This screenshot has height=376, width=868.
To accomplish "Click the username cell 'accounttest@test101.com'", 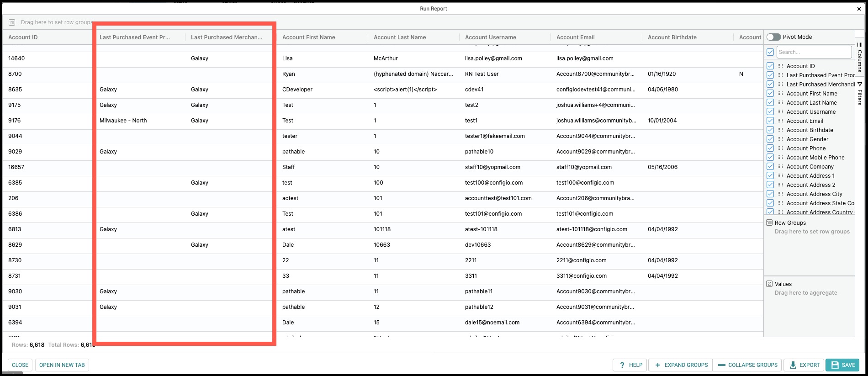I will 498,198.
